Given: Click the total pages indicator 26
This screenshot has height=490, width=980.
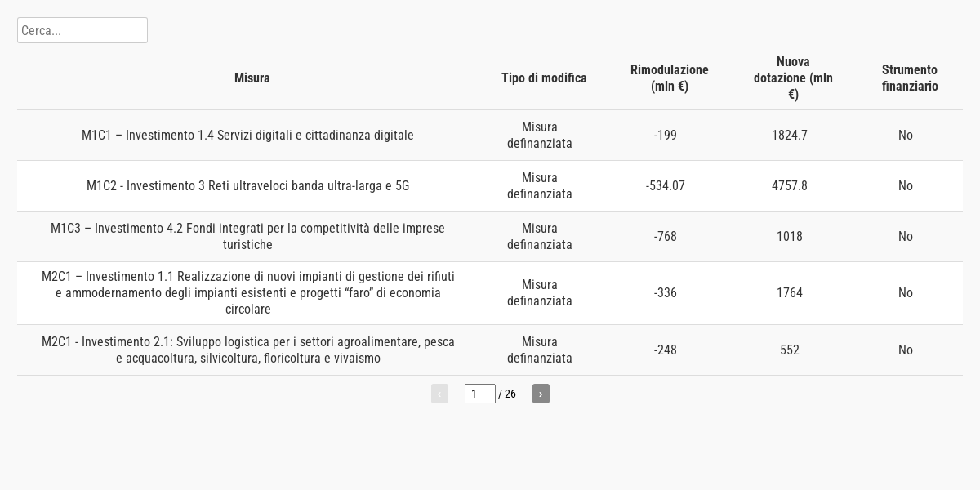Looking at the screenshot, I should coord(510,394).
